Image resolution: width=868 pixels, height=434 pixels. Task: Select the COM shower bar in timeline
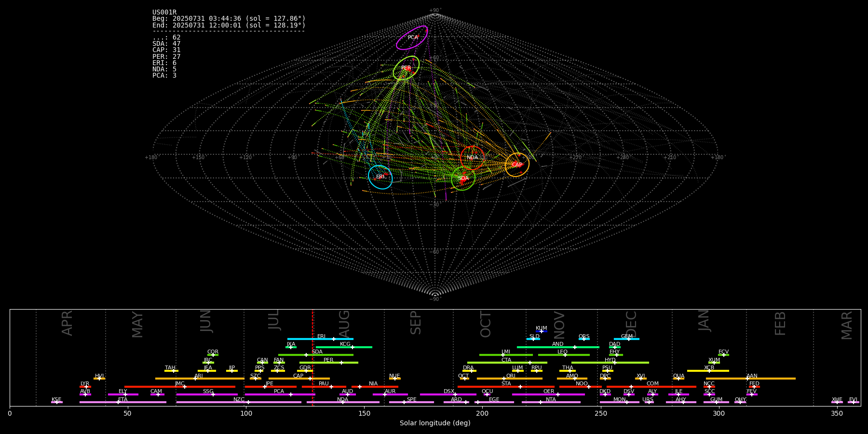tap(652, 387)
